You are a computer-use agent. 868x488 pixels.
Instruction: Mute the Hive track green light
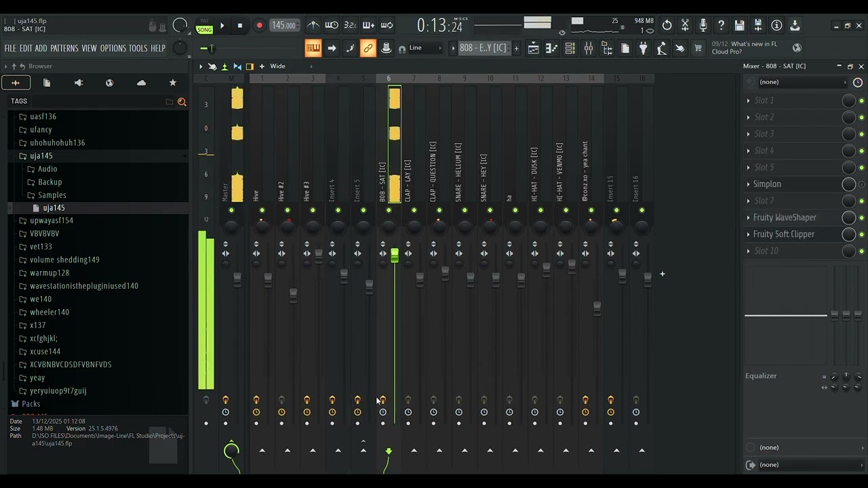point(262,210)
